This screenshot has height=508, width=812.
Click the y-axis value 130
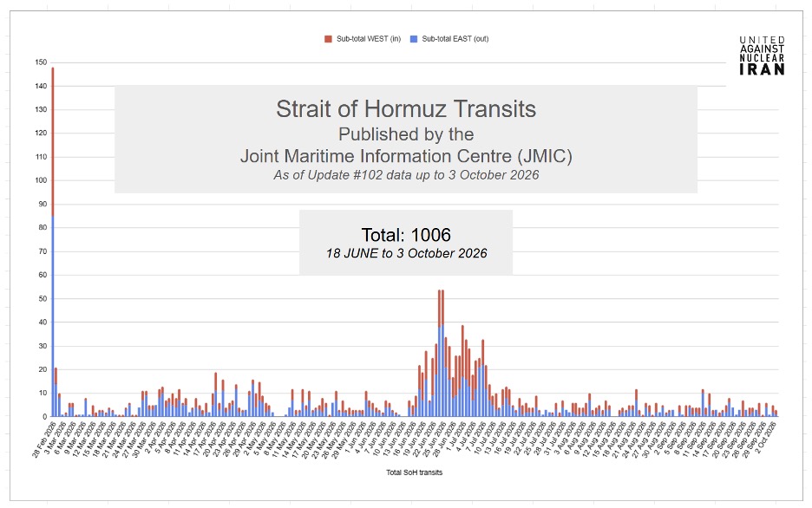[41, 109]
